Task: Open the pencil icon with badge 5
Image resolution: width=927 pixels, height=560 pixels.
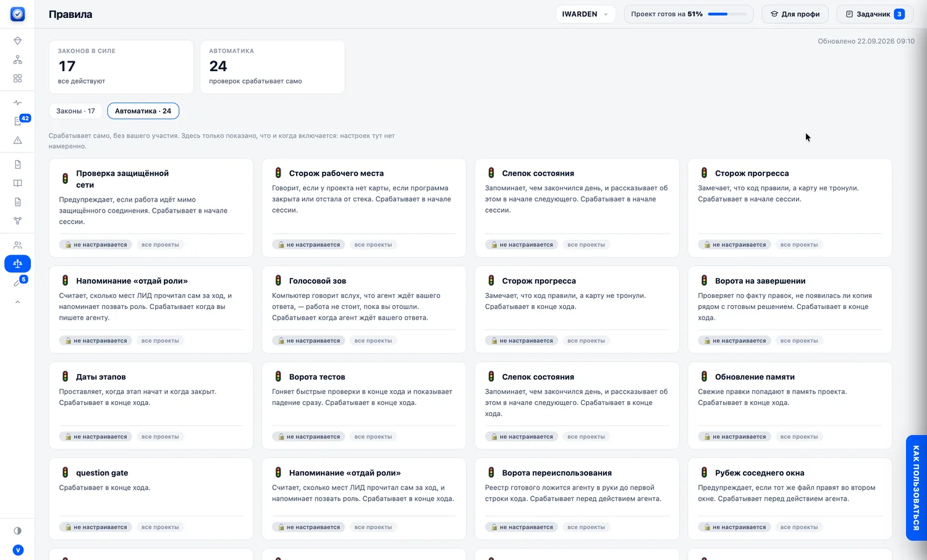Action: pos(17,282)
